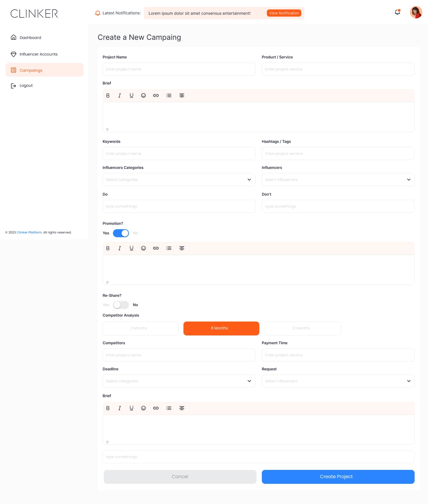The height and width of the screenshot is (504, 428).
Task: Click the Product / Service input field
Action: 338,69
